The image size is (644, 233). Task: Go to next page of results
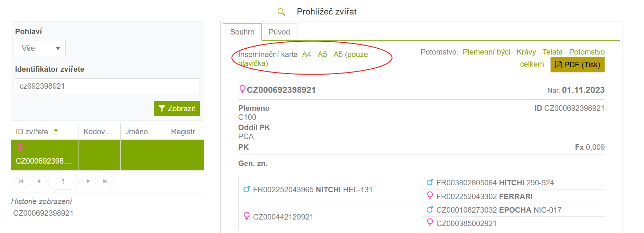pos(88,181)
